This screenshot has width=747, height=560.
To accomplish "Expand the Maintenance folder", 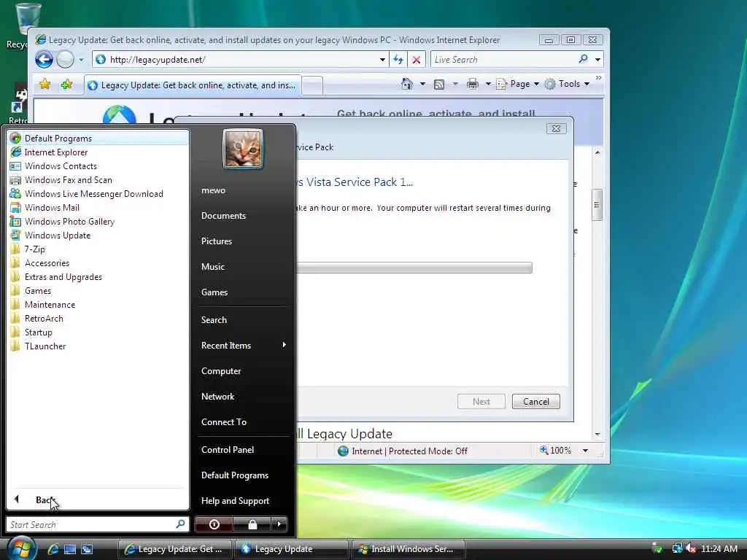I will point(98,304).
